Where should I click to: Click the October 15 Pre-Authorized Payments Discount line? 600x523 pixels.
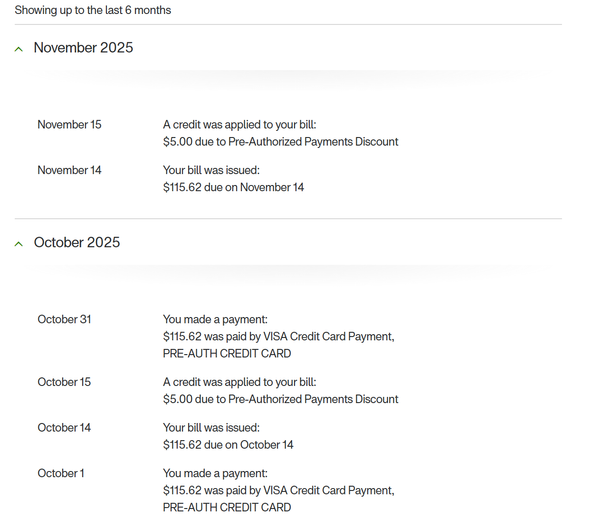pyautogui.click(x=280, y=399)
